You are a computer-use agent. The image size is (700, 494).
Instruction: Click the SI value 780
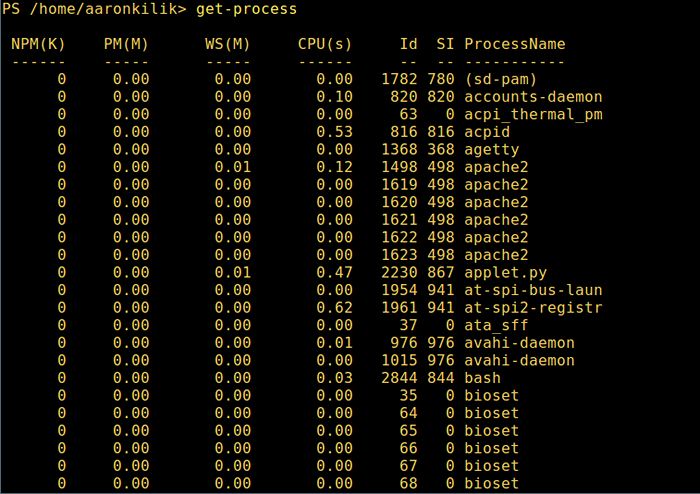click(441, 79)
